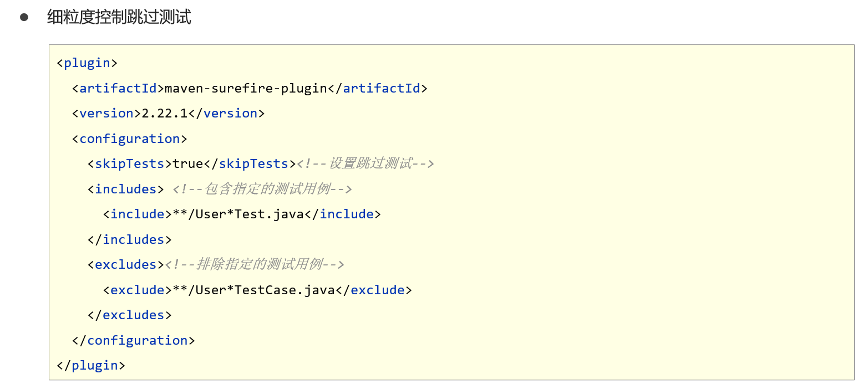Click the opening <configuration> tag
The height and width of the screenshot is (384, 868).
(130, 139)
